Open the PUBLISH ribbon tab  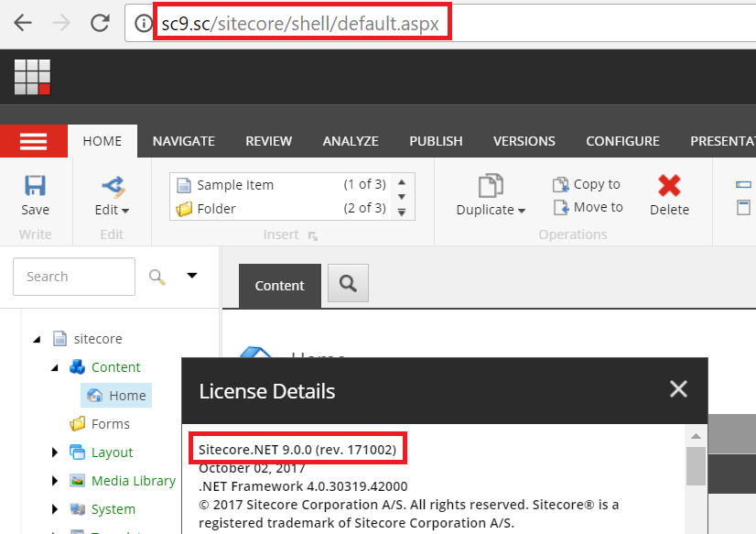pyautogui.click(x=436, y=141)
